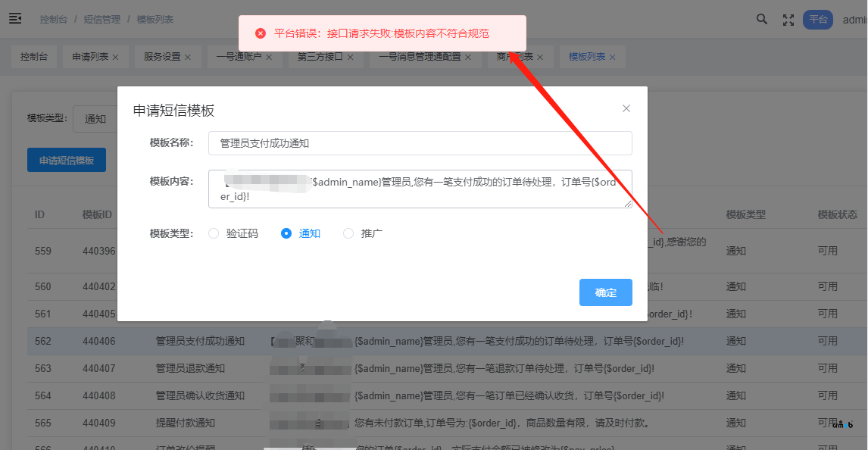Screen dimensions: 868x450
Task: Click into the 模板内容 text area
Action: coord(420,189)
